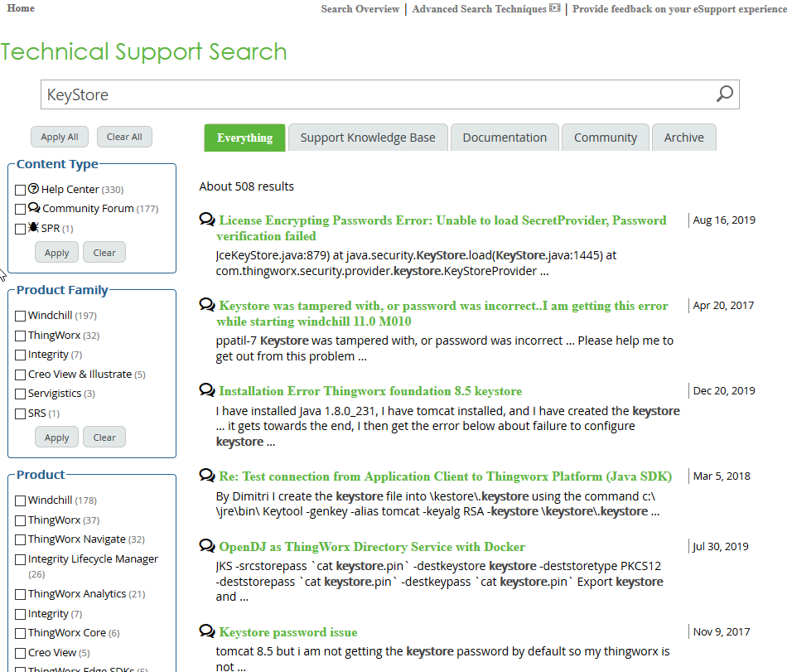Image resolution: width=792 pixels, height=672 pixels.
Task: Click the forum icon beside the License Encrypting Passwords result
Action: click(x=205, y=218)
